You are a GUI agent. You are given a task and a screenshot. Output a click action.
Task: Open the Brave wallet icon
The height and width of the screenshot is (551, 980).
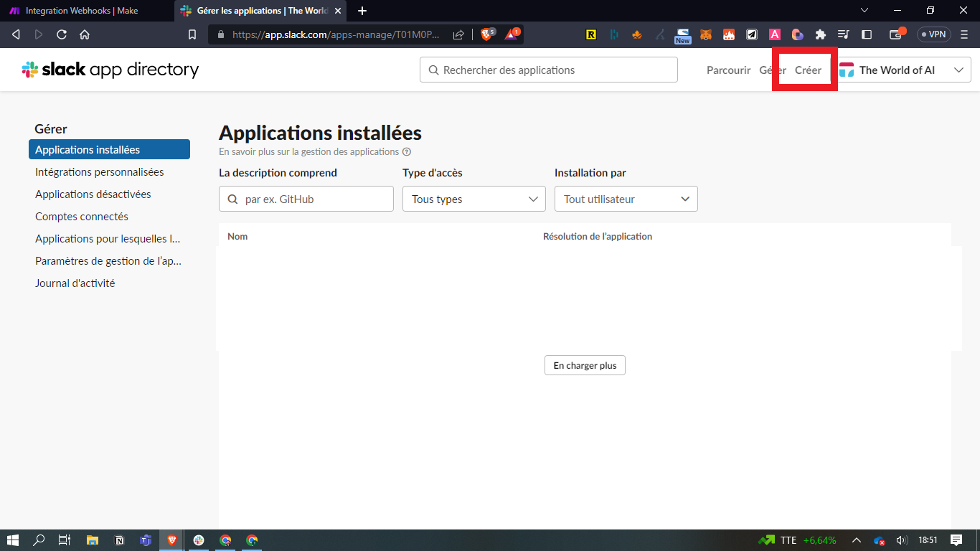point(896,34)
